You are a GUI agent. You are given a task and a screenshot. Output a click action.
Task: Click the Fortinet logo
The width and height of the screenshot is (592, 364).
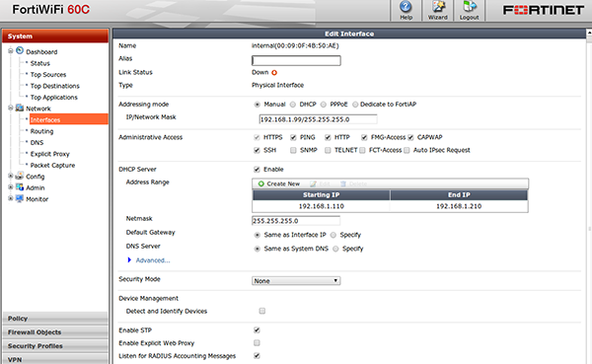pyautogui.click(x=544, y=10)
